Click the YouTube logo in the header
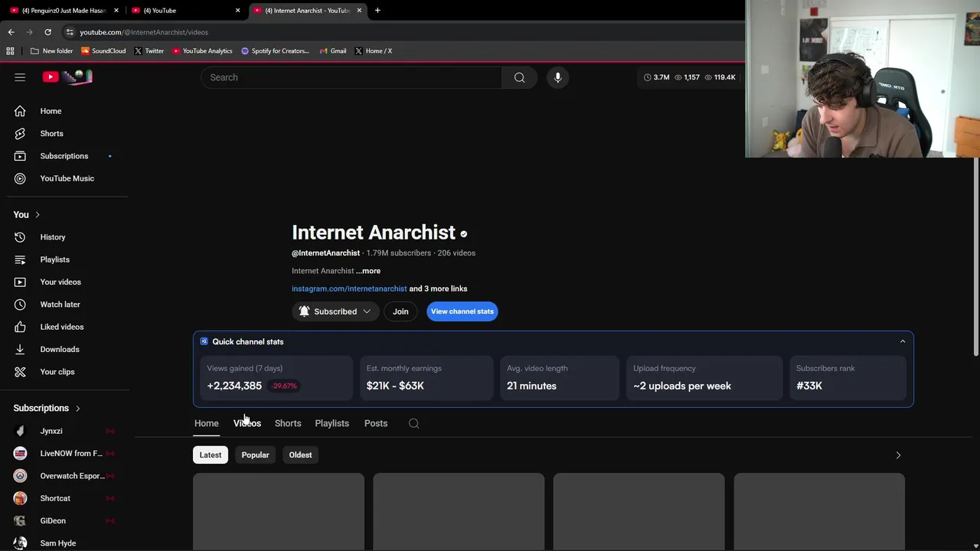 67,77
